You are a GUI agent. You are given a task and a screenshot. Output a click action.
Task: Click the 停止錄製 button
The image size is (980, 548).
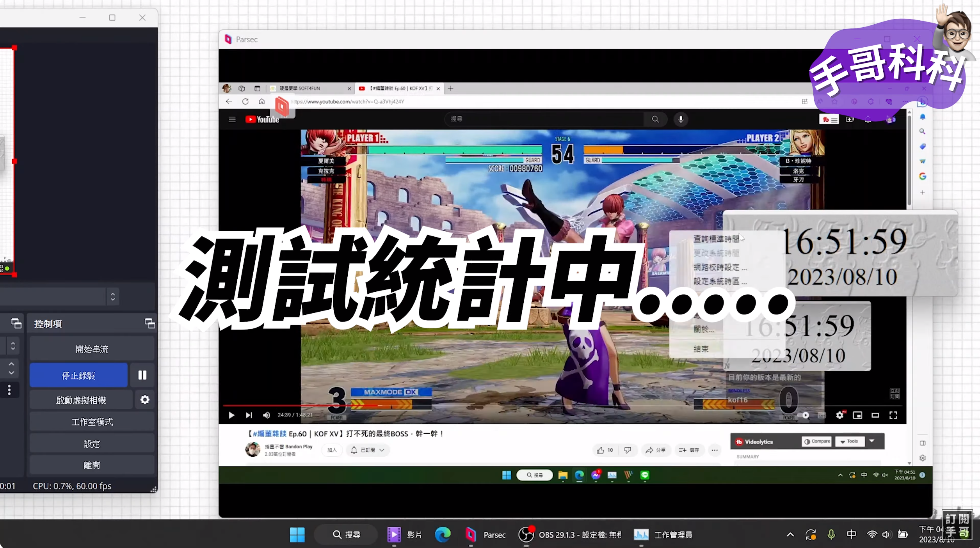click(x=78, y=375)
